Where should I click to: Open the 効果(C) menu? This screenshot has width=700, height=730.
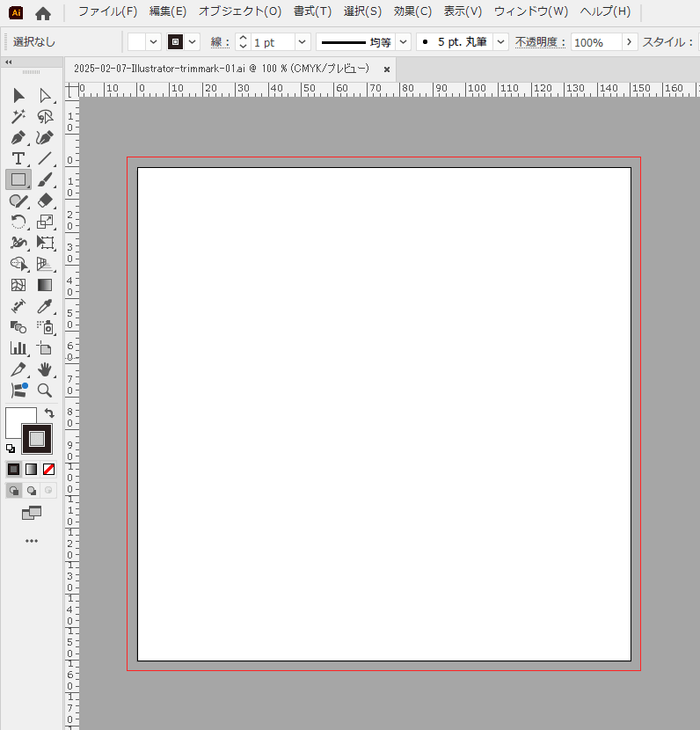pos(412,11)
